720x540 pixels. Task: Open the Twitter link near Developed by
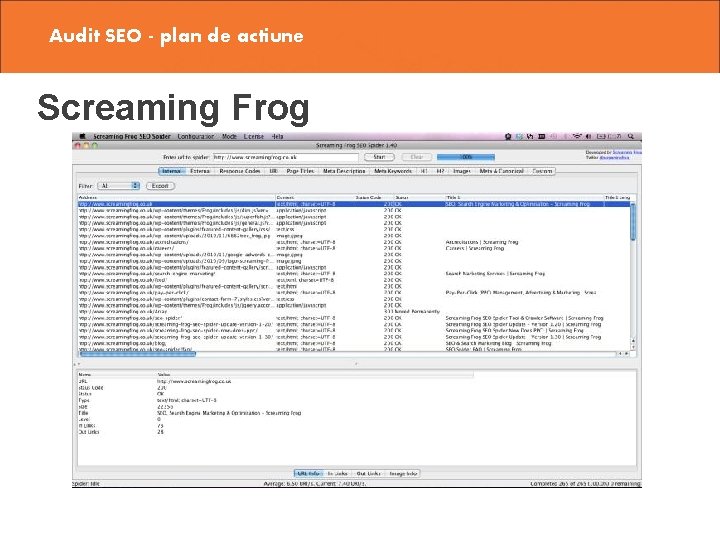coord(614,158)
